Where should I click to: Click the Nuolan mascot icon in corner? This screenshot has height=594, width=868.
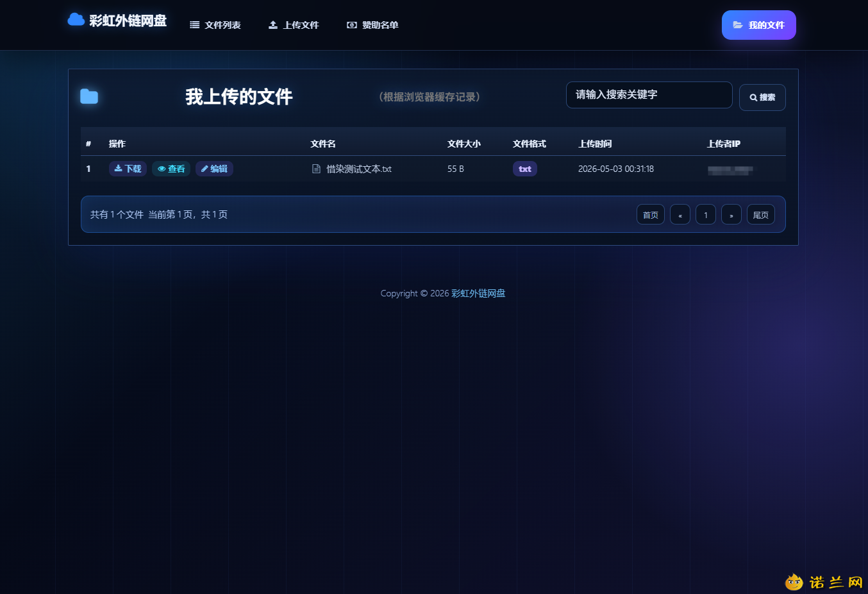(794, 582)
